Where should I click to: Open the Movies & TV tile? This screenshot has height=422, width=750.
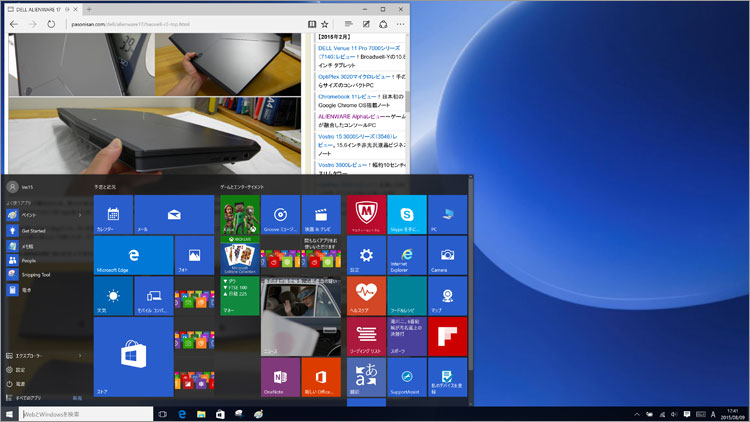(x=321, y=214)
